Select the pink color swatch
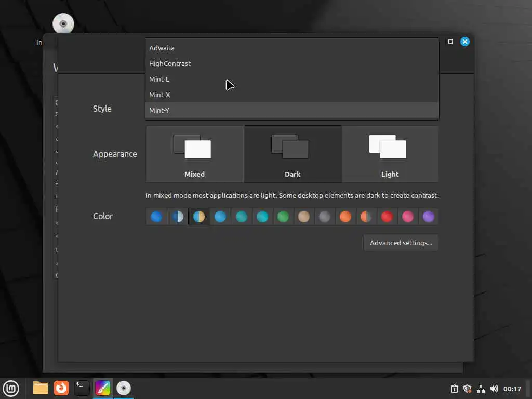 pyautogui.click(x=408, y=217)
